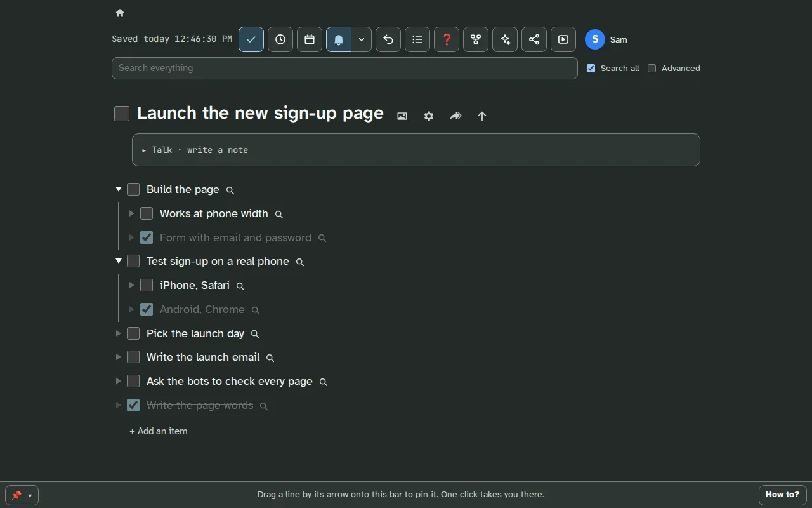Screen dimensions: 812x508
Task: Uncheck the Search all checkbox
Action: tap(591, 68)
